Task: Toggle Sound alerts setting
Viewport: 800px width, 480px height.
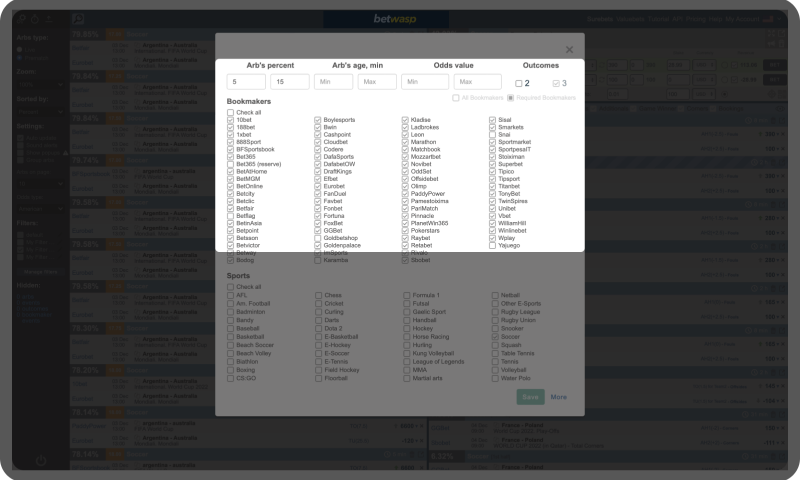Action: tap(20, 145)
